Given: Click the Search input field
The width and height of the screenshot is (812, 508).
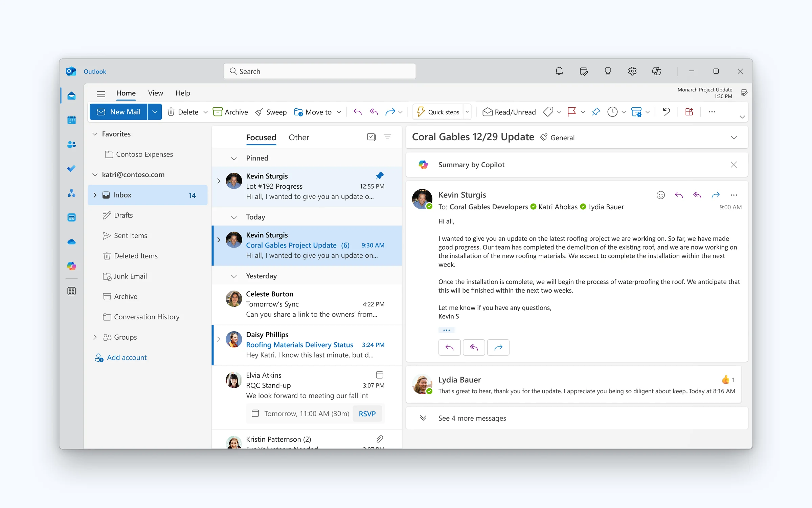Looking at the screenshot, I should click(319, 71).
